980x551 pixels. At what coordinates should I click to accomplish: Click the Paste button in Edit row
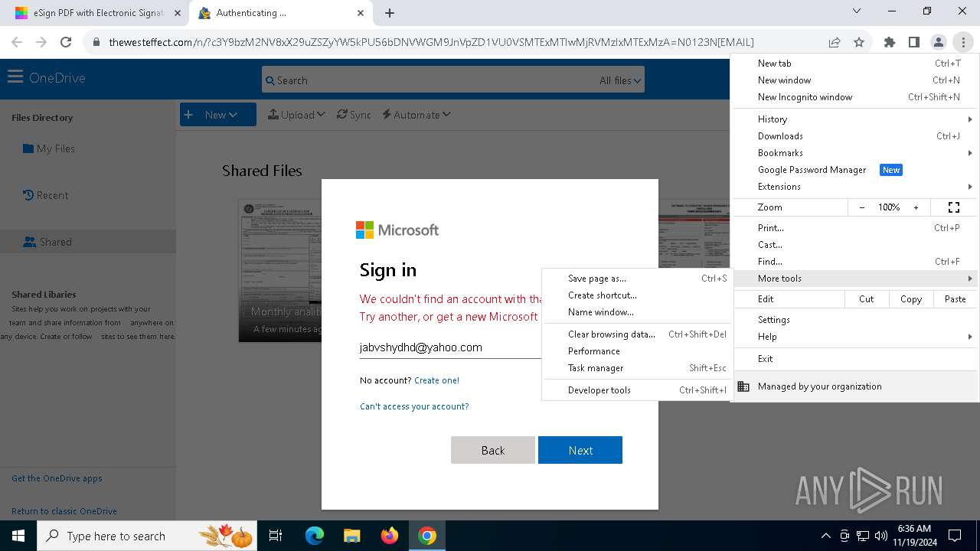[955, 299]
